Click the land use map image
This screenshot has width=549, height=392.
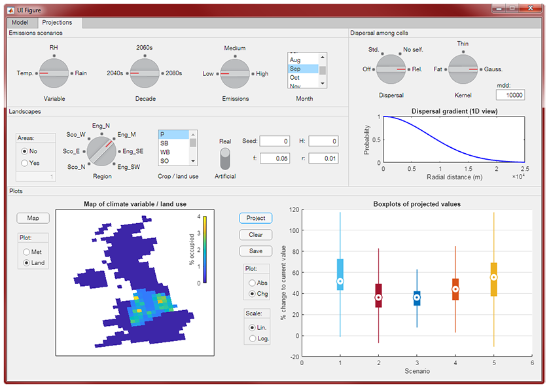(x=135, y=283)
